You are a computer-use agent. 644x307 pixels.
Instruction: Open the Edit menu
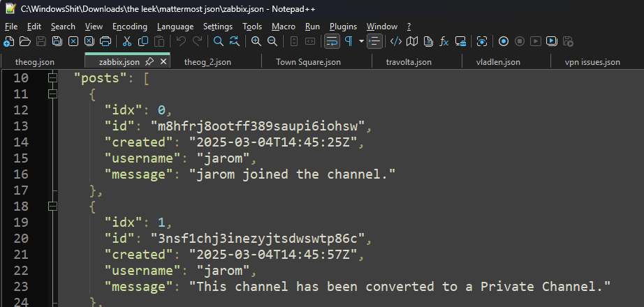click(x=34, y=27)
